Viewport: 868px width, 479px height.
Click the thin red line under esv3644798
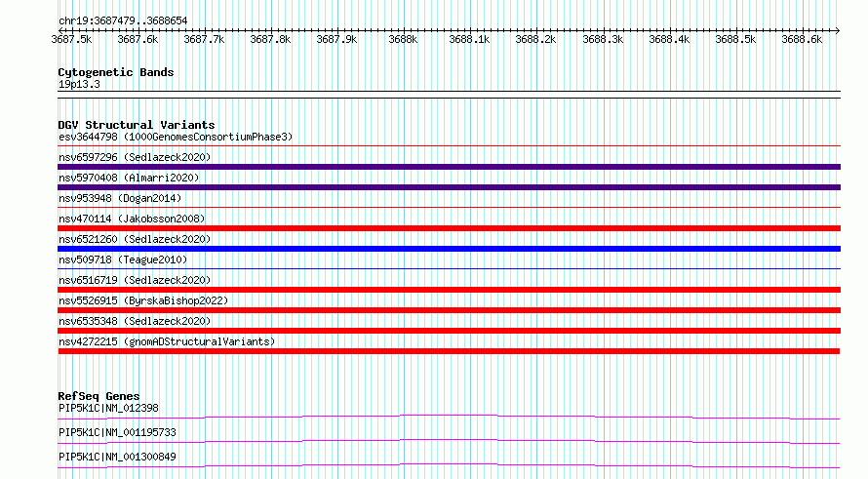point(449,146)
